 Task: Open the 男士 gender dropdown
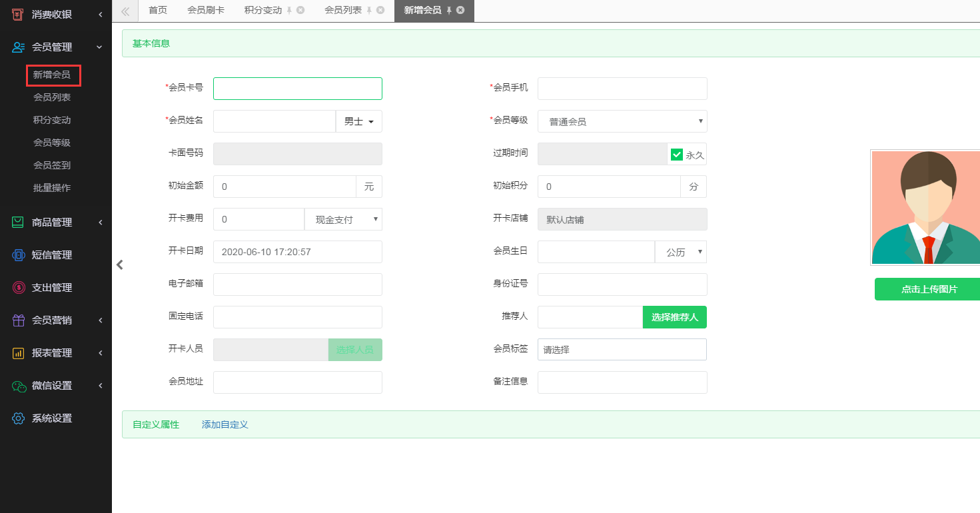(359, 121)
